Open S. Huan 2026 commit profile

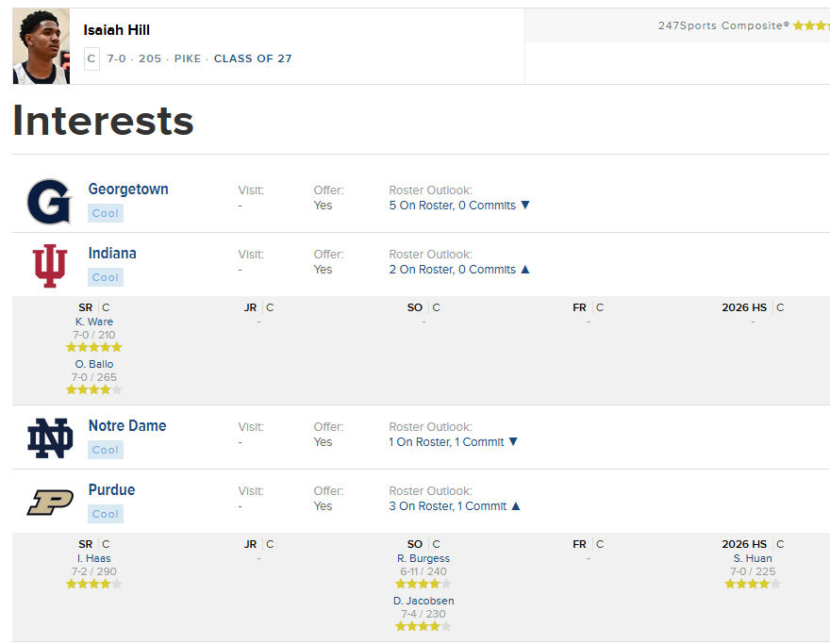point(752,558)
